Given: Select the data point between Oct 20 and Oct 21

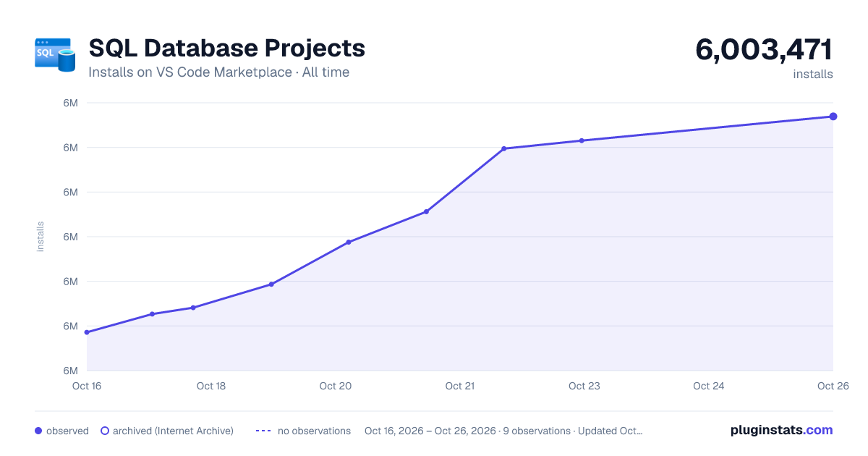Looking at the screenshot, I should click(426, 211).
